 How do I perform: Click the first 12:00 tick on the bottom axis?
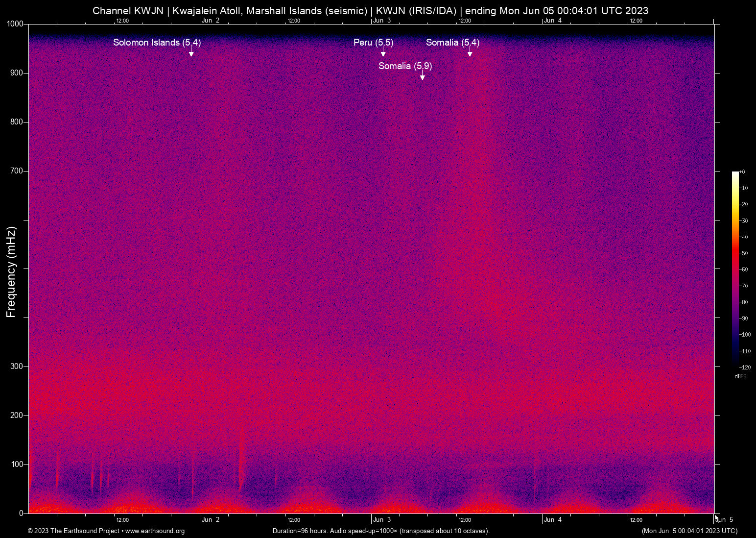click(x=122, y=520)
